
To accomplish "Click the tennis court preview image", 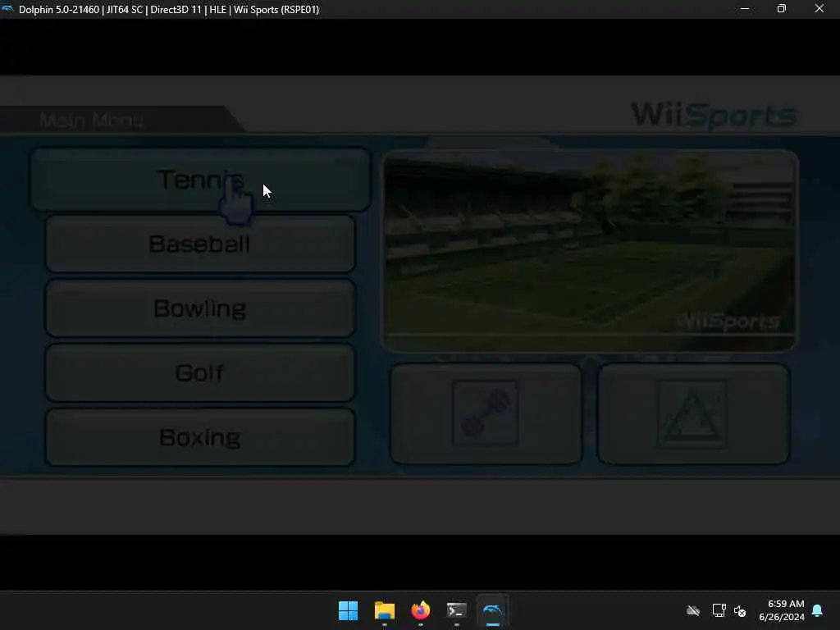I will (590, 251).
